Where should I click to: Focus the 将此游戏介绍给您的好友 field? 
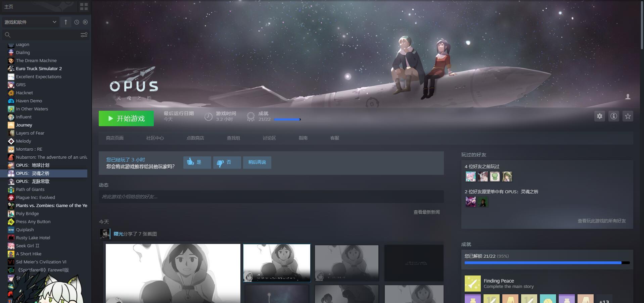[271, 197]
